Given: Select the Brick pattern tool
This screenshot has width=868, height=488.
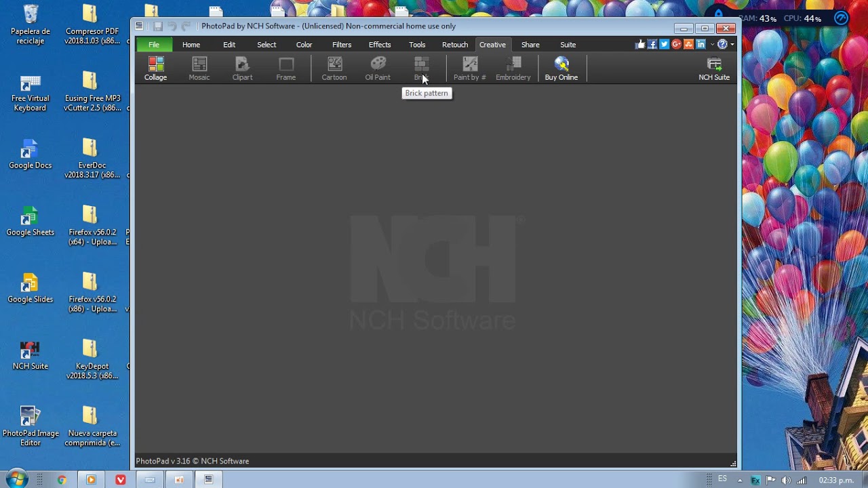Looking at the screenshot, I should pos(421,68).
